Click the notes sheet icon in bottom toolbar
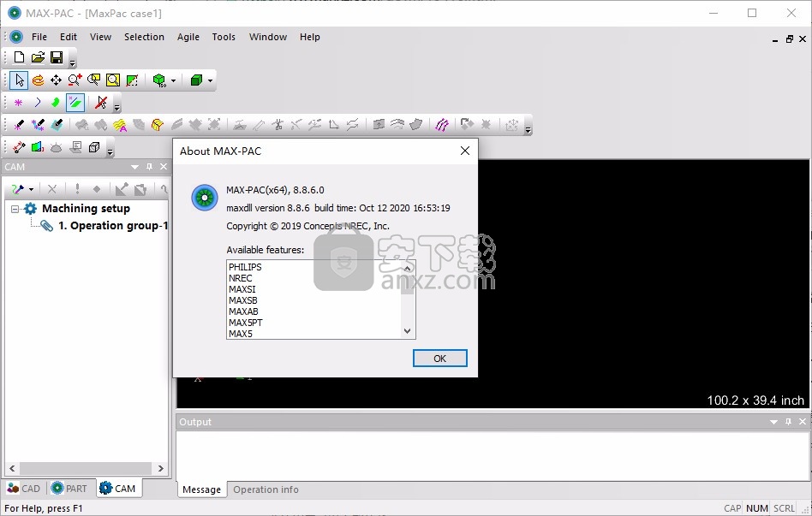This screenshot has width=812, height=516. 75,147
